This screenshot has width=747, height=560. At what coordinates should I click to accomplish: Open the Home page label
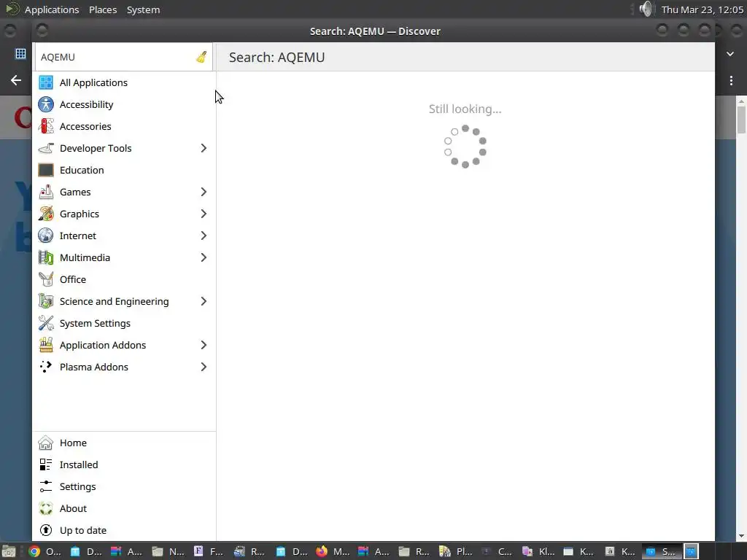coord(73,443)
